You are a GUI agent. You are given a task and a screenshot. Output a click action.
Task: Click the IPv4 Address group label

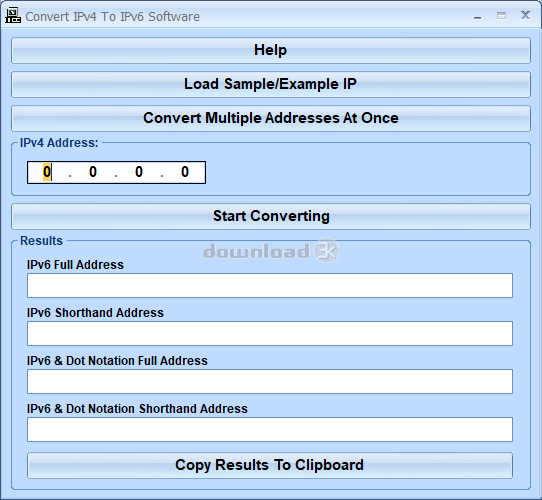(59, 143)
